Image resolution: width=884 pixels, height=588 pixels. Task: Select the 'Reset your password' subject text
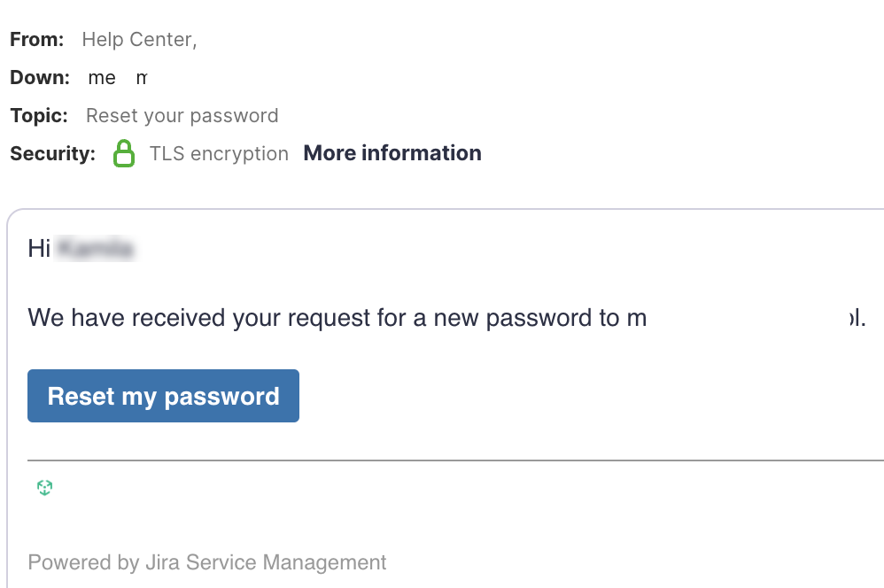pos(182,116)
